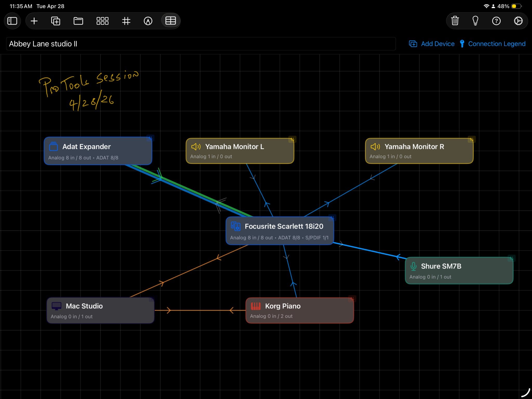Select the Korg Piano device card
This screenshot has height=399, width=532.
300,310
